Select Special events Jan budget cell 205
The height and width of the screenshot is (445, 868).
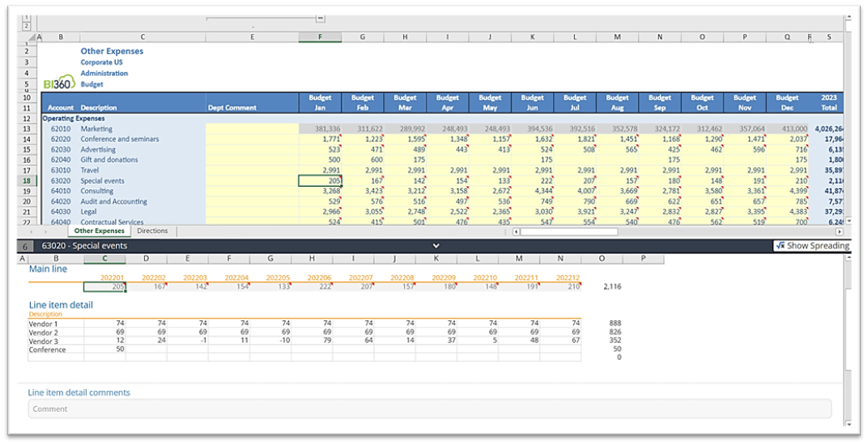click(x=319, y=181)
